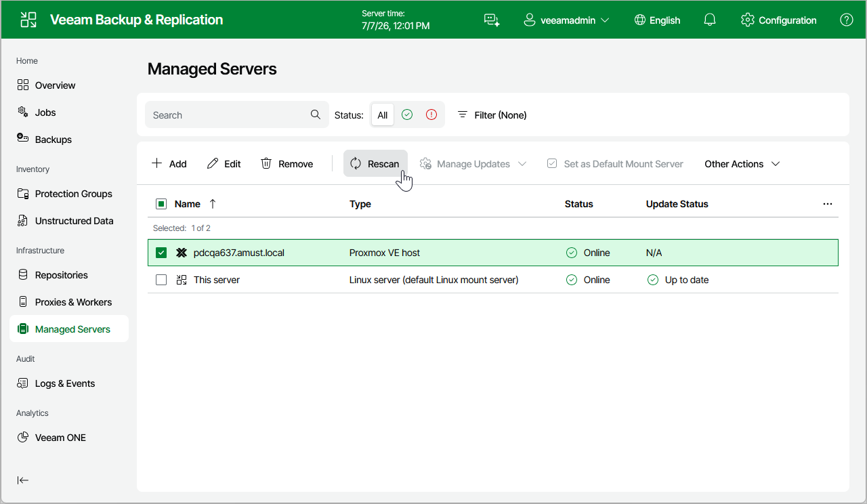Uncheck the pdcqa637.amust.local row checkbox
This screenshot has height=504, width=867.
point(161,253)
